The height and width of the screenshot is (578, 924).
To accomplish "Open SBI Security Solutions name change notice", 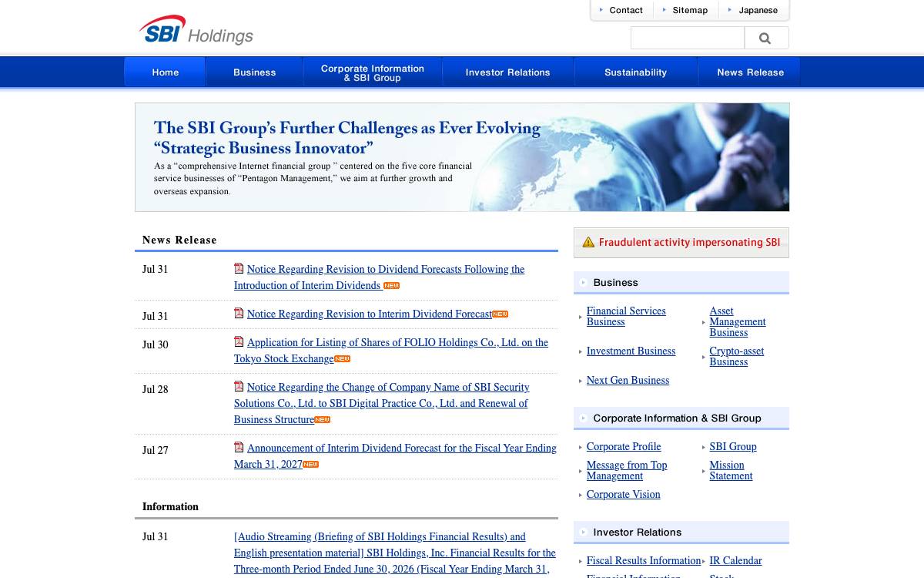I will (382, 403).
